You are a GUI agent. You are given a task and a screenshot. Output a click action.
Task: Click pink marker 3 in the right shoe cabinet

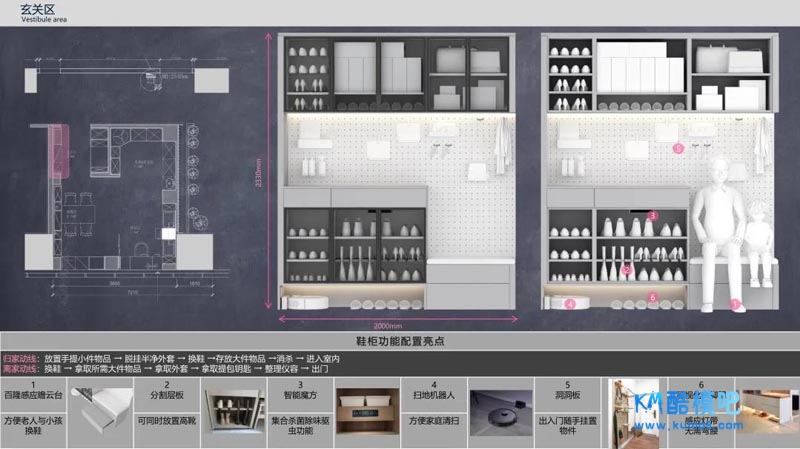click(x=652, y=215)
